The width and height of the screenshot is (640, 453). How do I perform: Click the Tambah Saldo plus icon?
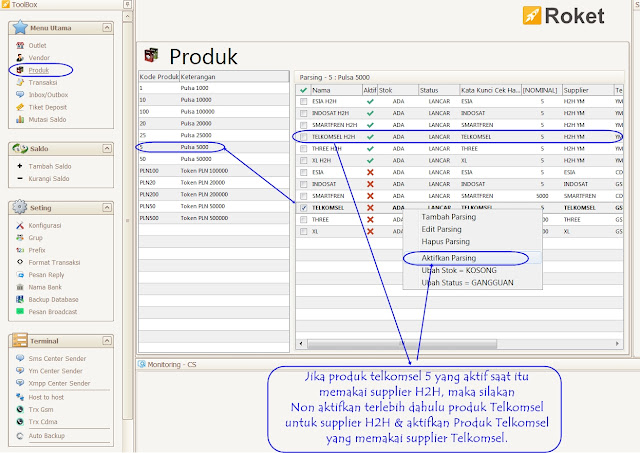20,166
